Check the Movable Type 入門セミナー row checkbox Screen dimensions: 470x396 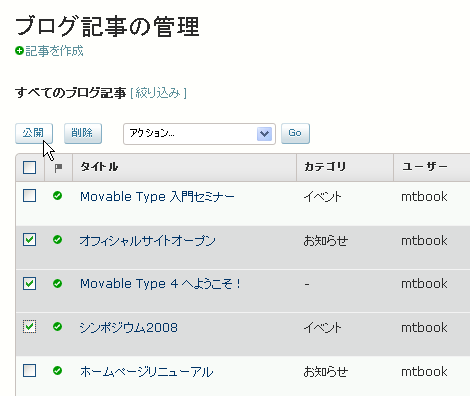pyautogui.click(x=30, y=196)
